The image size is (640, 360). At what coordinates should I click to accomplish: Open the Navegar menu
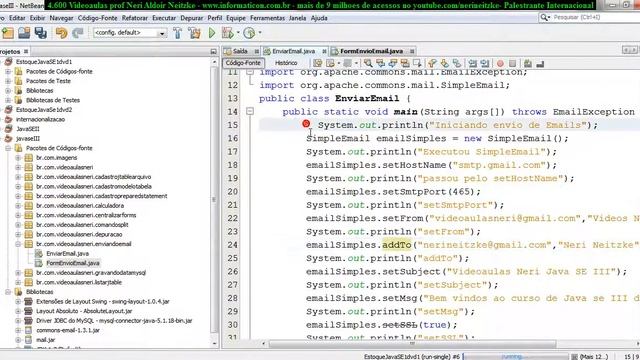[x=61, y=18]
